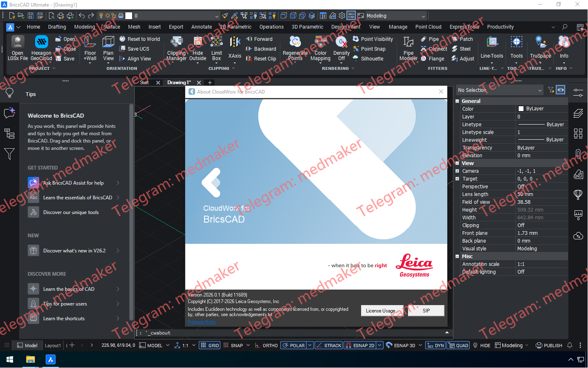Open LGSx File in ribbon
588x368 pixels.
click(18, 48)
